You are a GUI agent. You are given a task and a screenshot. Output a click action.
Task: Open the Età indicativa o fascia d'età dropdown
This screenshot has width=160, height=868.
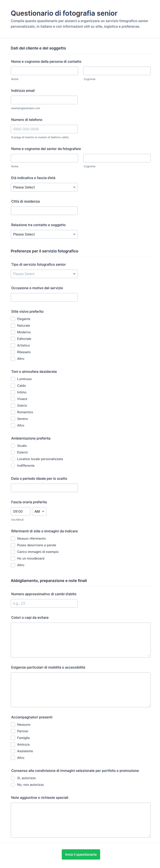click(44, 187)
